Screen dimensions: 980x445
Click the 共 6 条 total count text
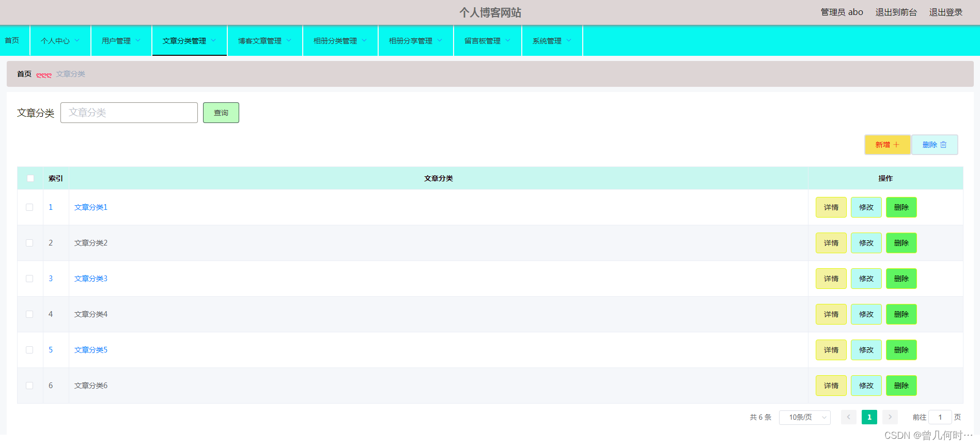point(760,417)
